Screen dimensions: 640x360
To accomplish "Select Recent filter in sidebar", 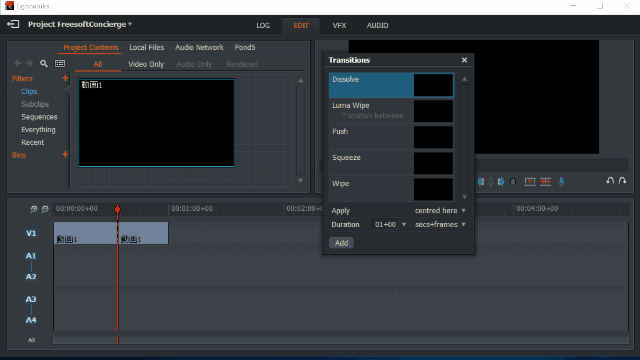I will (32, 142).
